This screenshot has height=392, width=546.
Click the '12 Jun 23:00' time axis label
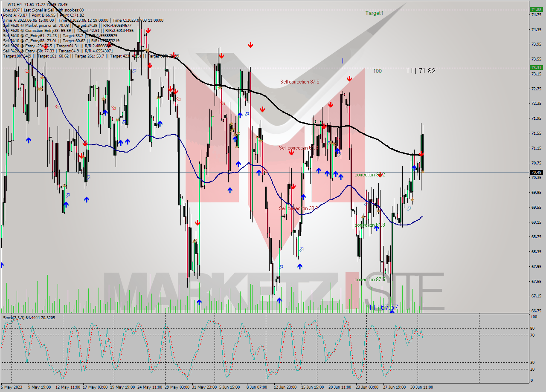[285, 387]
